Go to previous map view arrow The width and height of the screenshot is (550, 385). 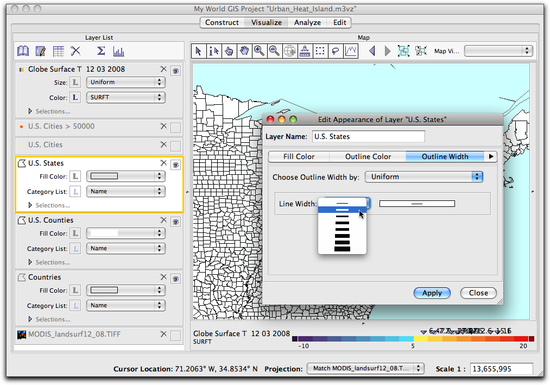pyautogui.click(x=373, y=51)
